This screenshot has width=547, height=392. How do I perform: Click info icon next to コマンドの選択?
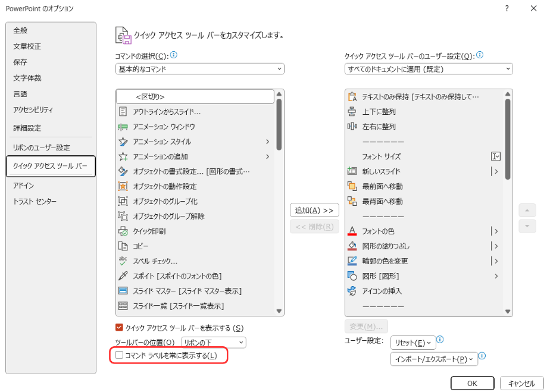point(174,55)
